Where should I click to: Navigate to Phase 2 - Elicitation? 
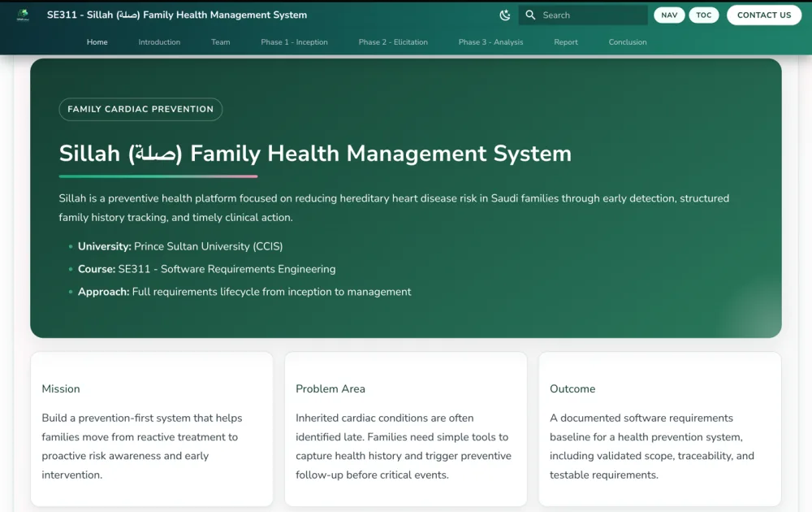(x=393, y=42)
